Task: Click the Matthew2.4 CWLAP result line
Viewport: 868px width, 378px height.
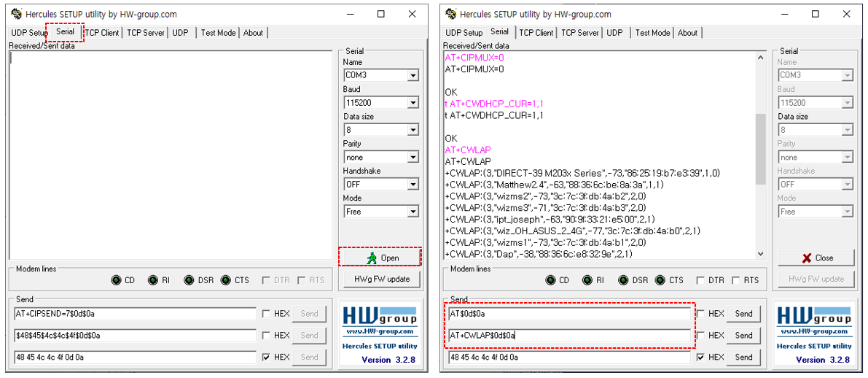Action: pos(555,185)
